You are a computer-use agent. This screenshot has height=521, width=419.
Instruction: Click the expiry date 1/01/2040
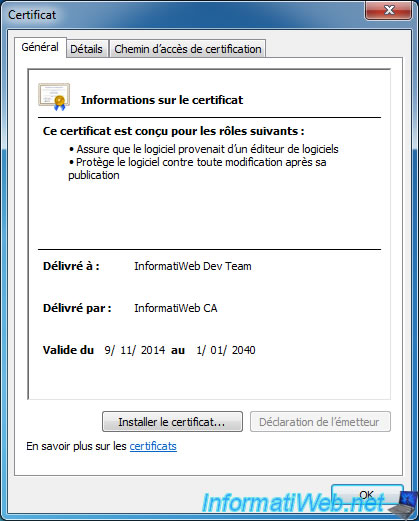[226, 350]
